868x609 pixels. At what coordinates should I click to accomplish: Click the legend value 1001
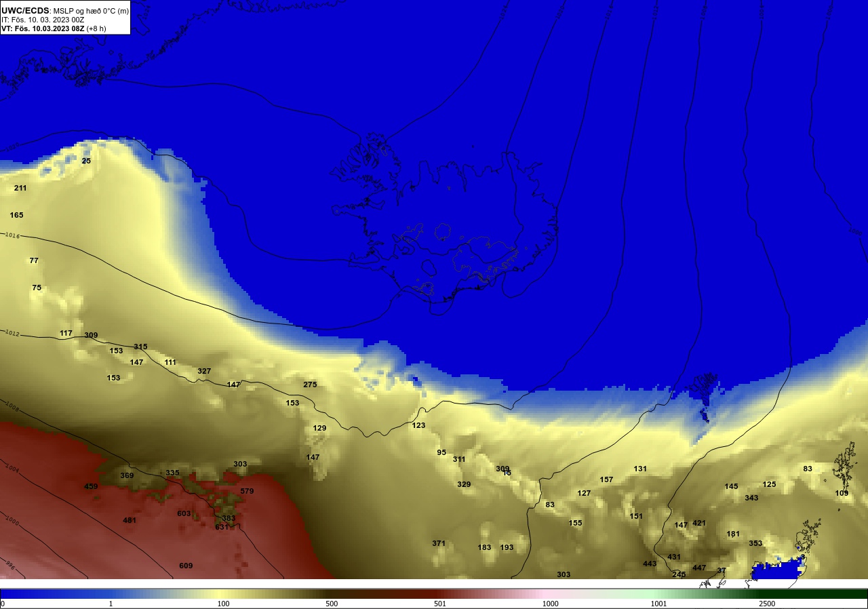click(658, 604)
